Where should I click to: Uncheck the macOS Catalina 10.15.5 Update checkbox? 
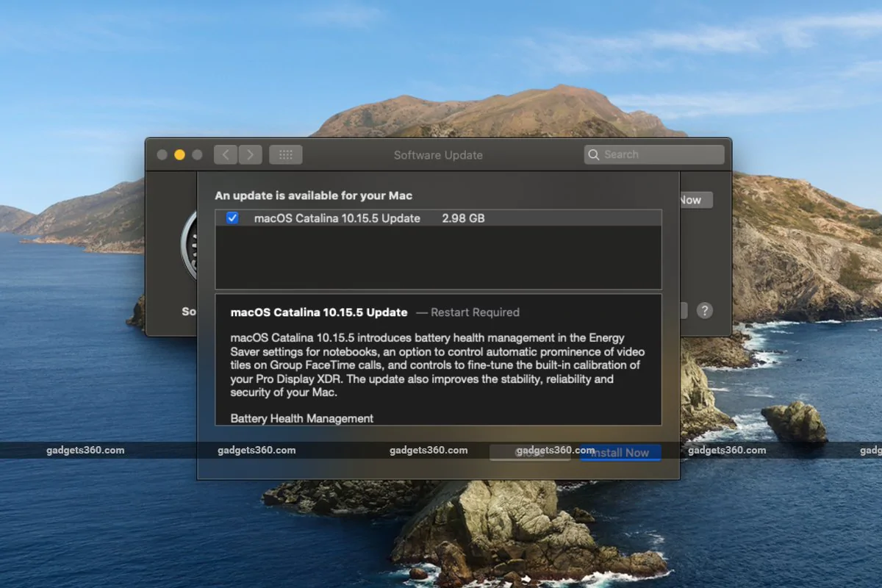tap(233, 218)
